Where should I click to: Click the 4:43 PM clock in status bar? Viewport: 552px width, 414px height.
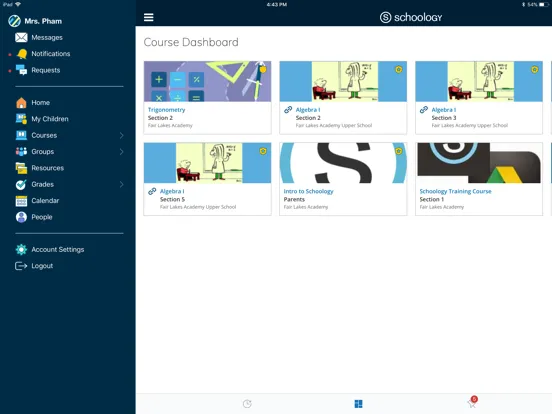point(277,5)
